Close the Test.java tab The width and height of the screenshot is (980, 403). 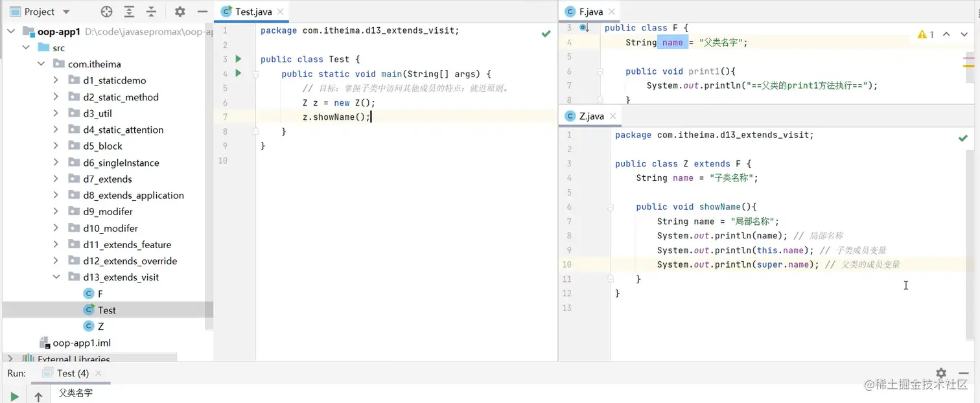281,12
